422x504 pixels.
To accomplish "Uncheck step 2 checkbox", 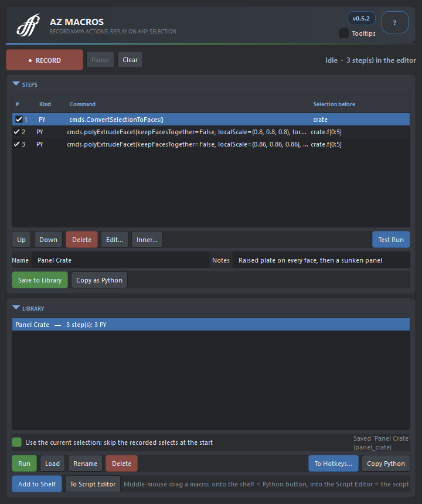I will click(16, 132).
